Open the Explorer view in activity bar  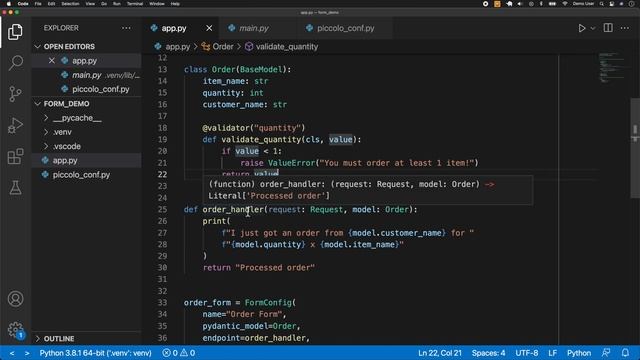15,31
